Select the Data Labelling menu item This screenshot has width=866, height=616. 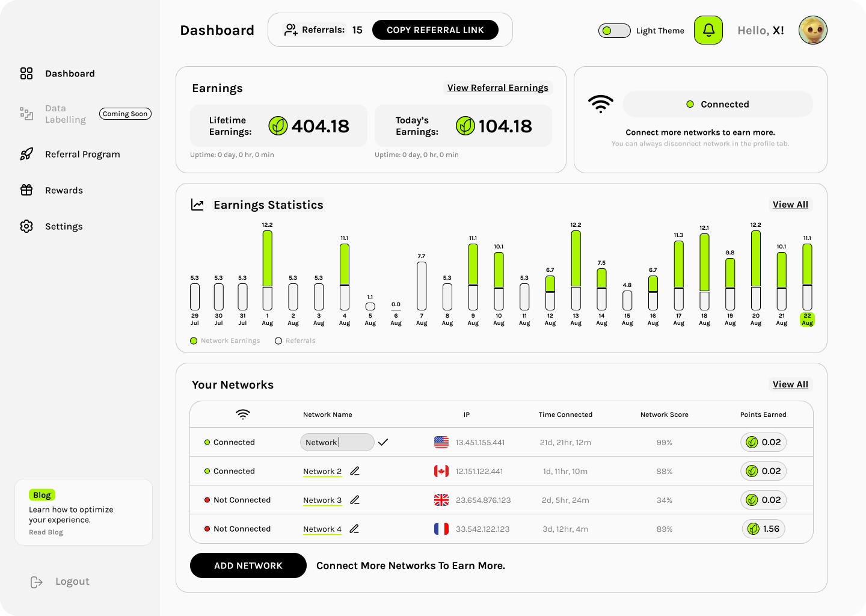pos(66,114)
